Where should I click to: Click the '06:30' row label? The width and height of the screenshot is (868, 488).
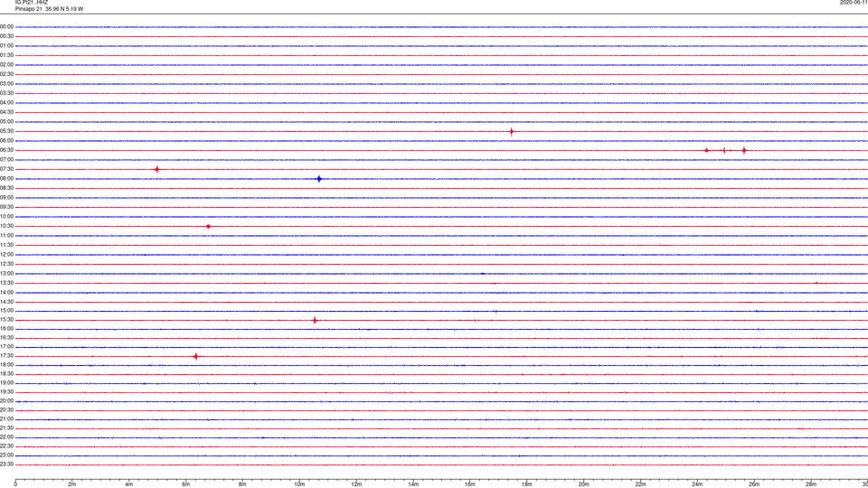[x=6, y=150]
